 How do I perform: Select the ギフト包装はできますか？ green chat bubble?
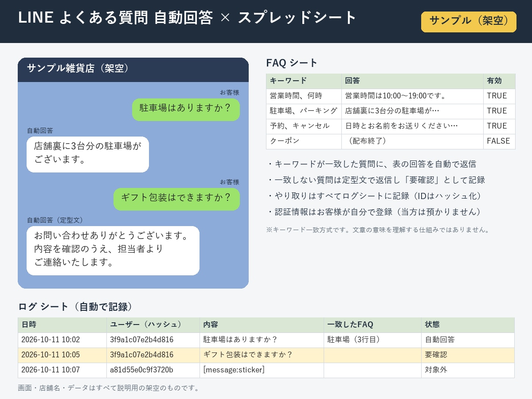coord(176,199)
